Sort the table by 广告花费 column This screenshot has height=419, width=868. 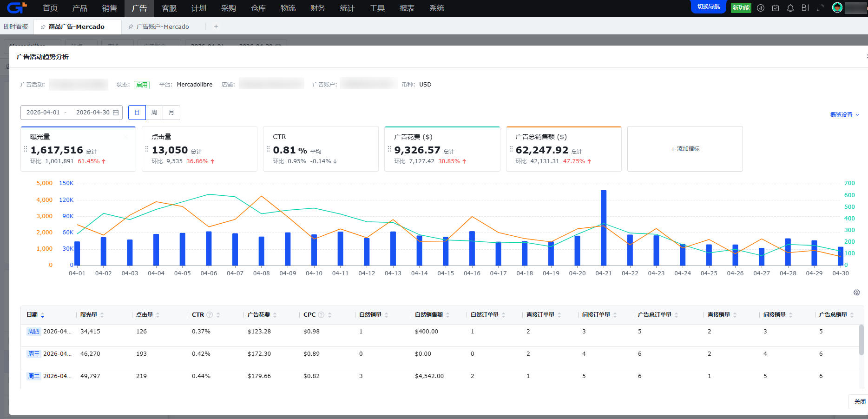tap(262, 315)
